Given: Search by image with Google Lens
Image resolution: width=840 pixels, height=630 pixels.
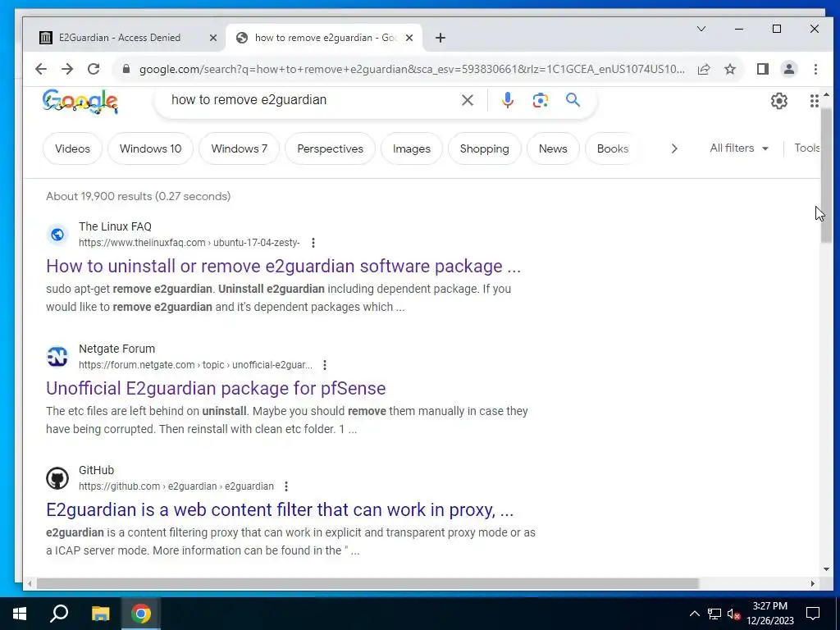Looking at the screenshot, I should click(540, 100).
